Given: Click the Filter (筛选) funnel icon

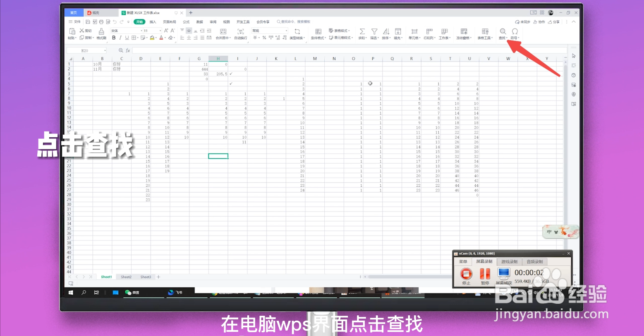Looking at the screenshot, I should (374, 31).
